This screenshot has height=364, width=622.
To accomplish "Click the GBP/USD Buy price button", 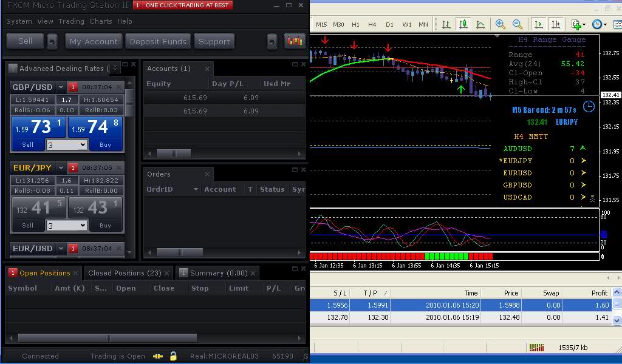I will tap(95, 130).
